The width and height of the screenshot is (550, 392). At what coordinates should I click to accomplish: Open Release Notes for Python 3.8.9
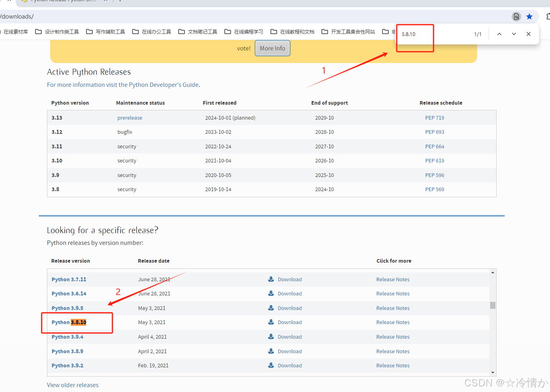pyautogui.click(x=393, y=352)
